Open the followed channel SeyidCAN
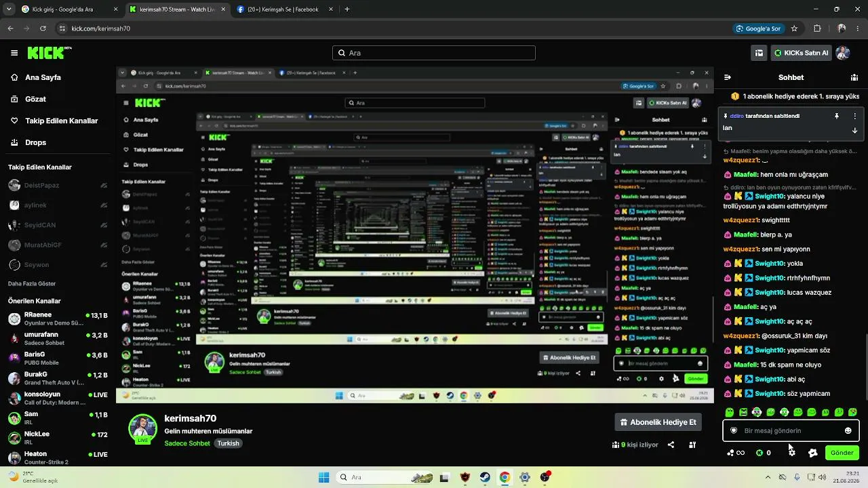868x488 pixels. click(x=57, y=224)
